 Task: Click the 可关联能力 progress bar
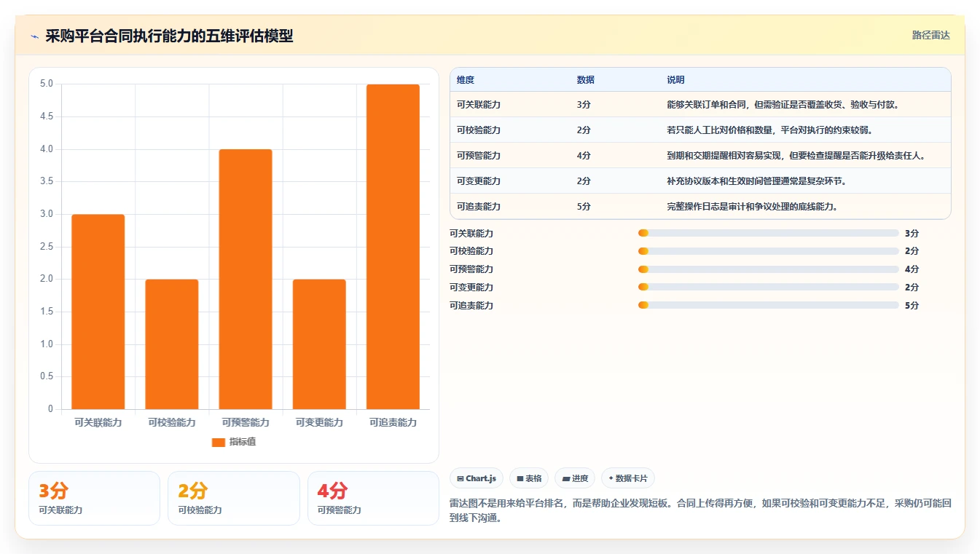(768, 233)
